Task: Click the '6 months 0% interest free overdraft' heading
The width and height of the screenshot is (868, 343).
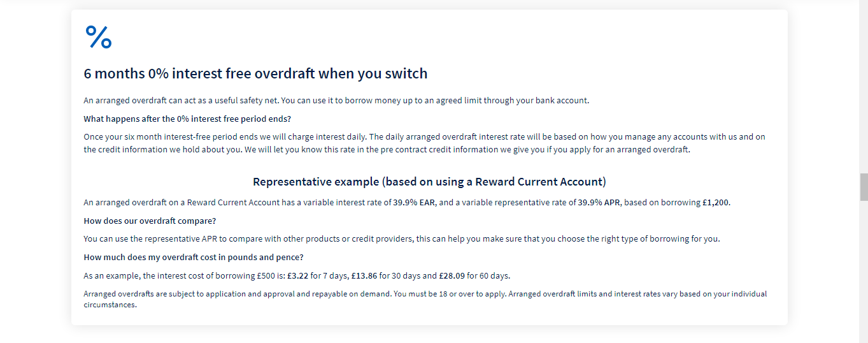Action: tap(255, 73)
